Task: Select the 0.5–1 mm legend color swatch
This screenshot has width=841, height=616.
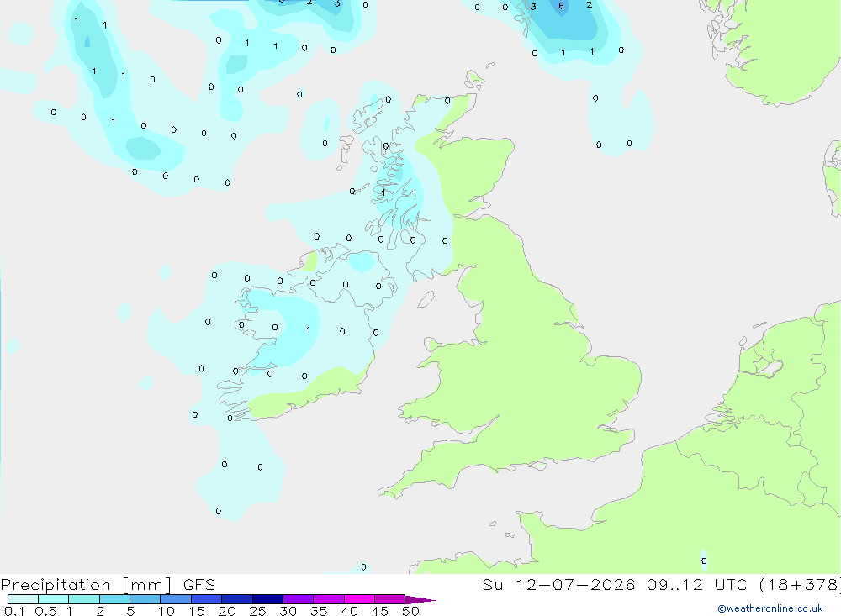Action: pyautogui.click(x=53, y=599)
